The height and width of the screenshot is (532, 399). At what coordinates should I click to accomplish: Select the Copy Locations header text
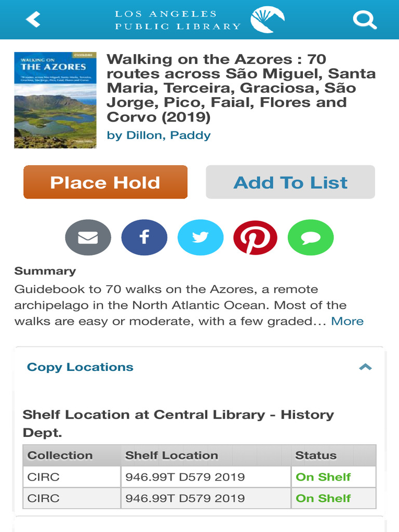pos(80,367)
